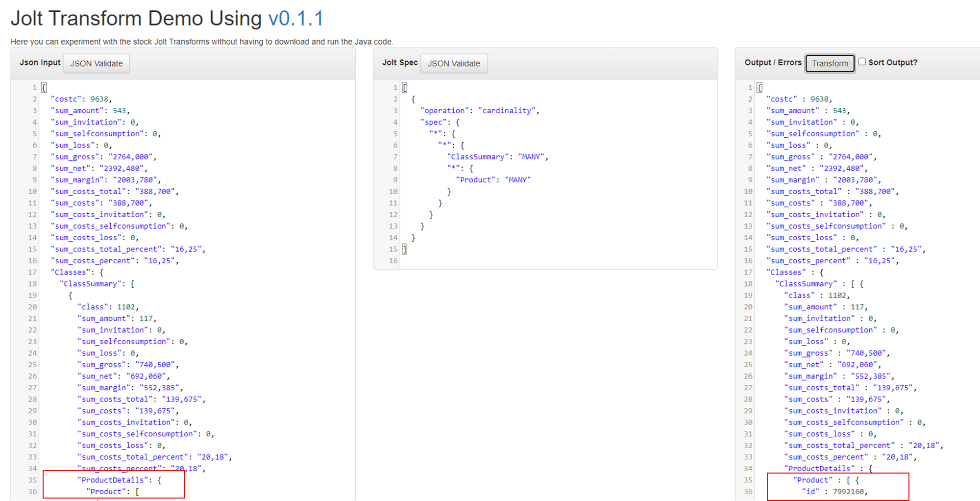Click "sum_margin": "2003,780" in Json Input
This screenshot has width=980, height=501.
point(106,180)
